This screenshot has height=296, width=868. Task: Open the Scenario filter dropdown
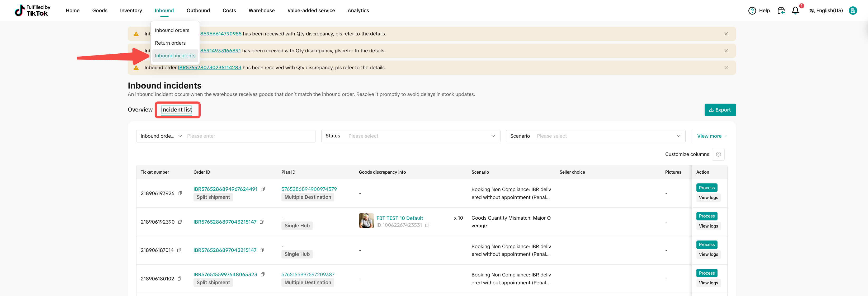pos(595,136)
